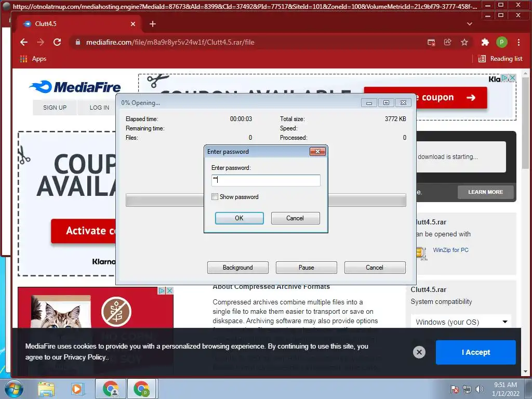The width and height of the screenshot is (532, 399).
Task: Pause the archive opening process
Action: (306, 268)
